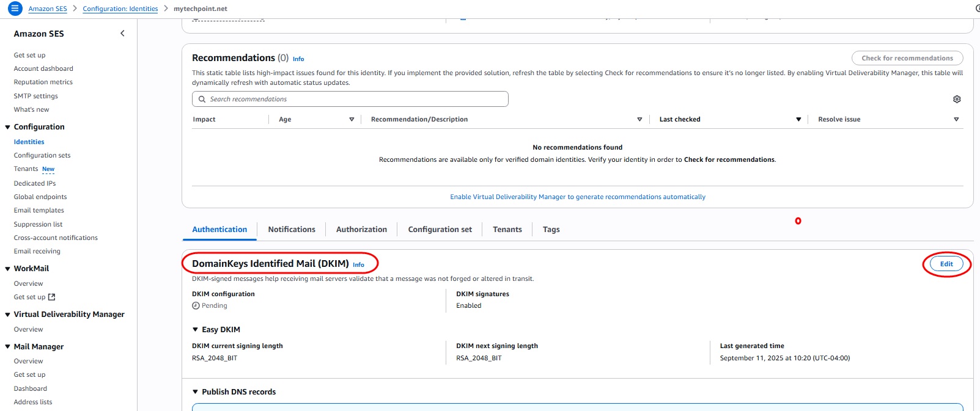Click the New badge beside Tenants
Viewport: 980px width, 411px height.
point(48,169)
